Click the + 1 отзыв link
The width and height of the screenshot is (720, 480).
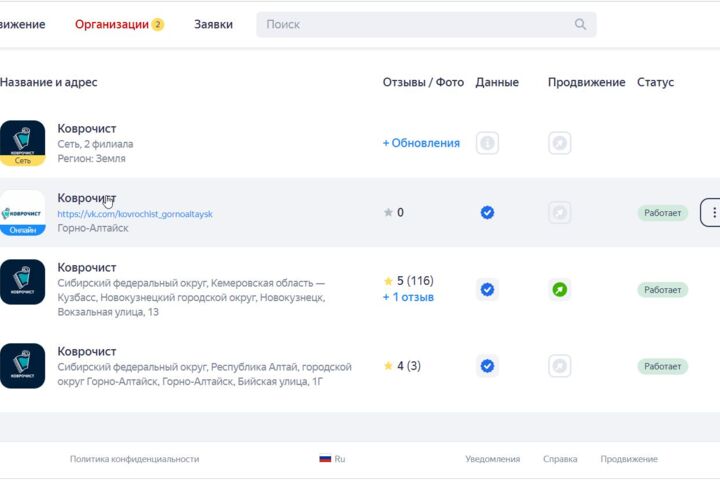[408, 297]
